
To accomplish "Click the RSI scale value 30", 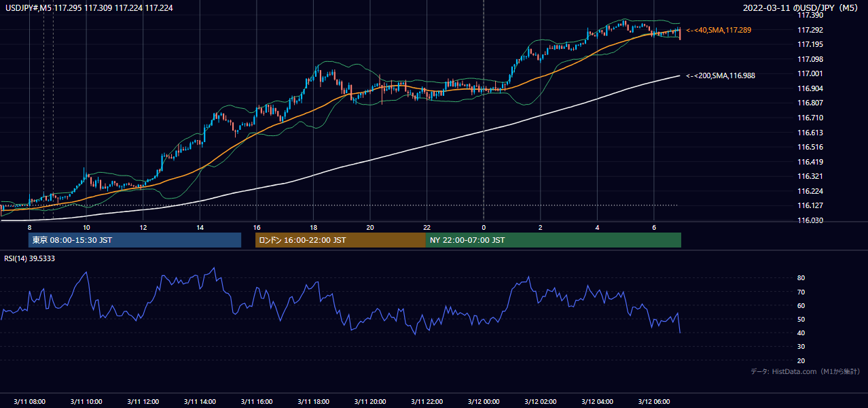I will coord(801,346).
